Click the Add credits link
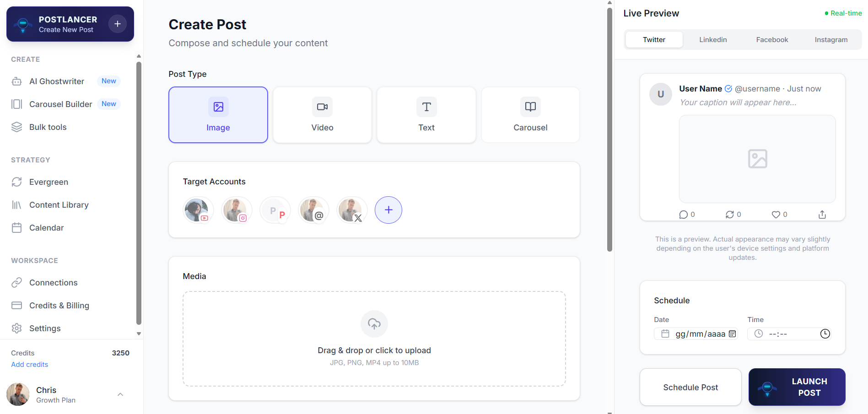The width and height of the screenshot is (868, 414). (29, 364)
